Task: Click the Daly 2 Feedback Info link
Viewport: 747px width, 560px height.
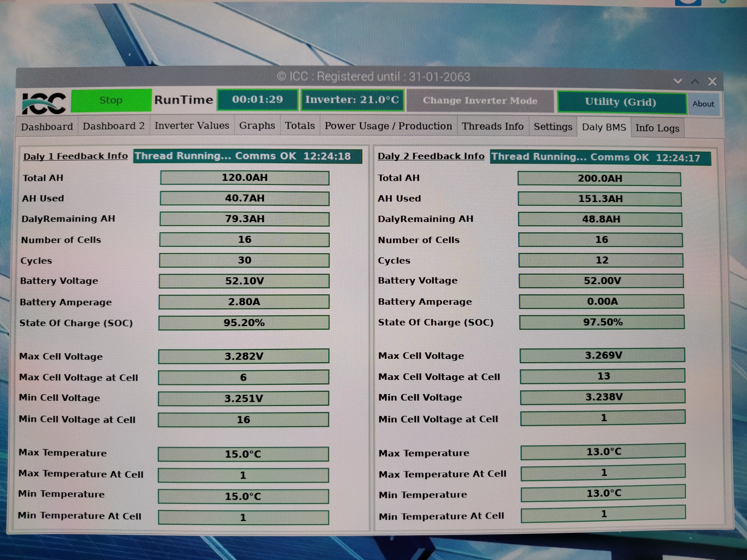Action: click(431, 156)
